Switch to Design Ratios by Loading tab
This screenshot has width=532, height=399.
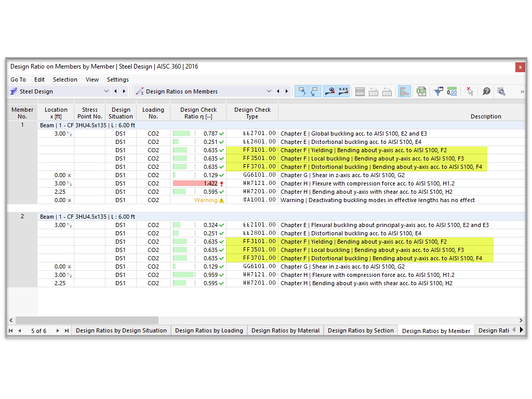tap(209, 330)
